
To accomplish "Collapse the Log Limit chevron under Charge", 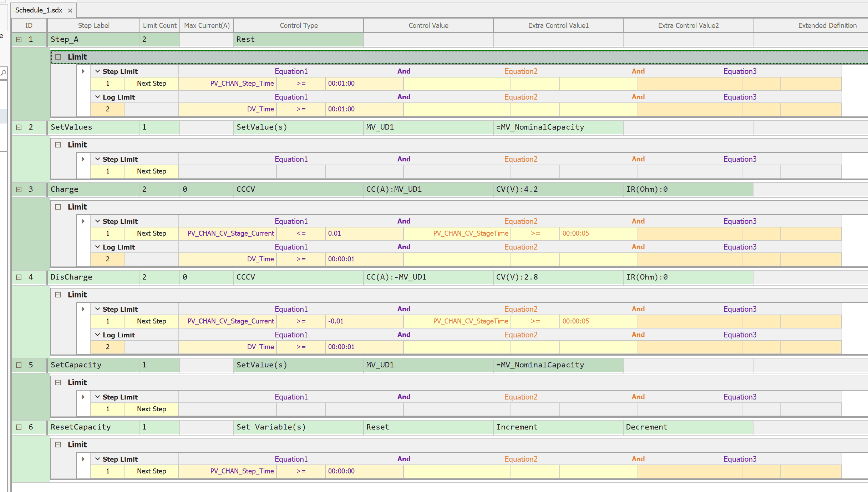I will pos(97,247).
